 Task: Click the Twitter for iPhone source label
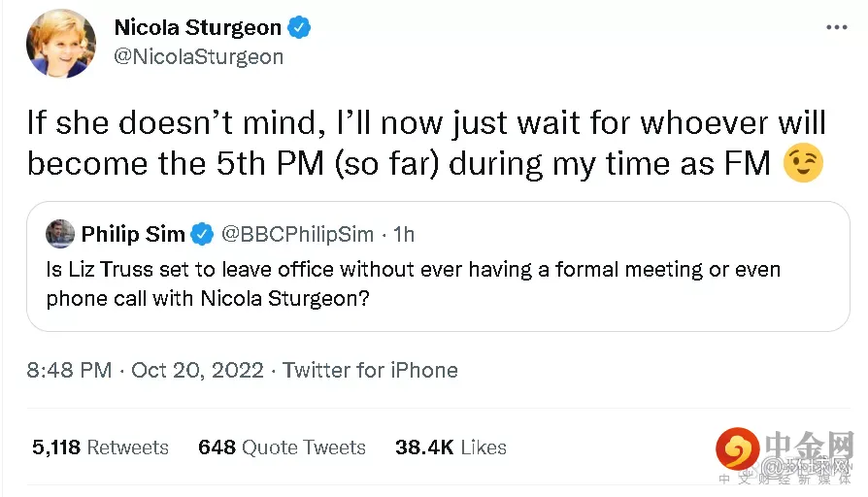click(x=370, y=370)
